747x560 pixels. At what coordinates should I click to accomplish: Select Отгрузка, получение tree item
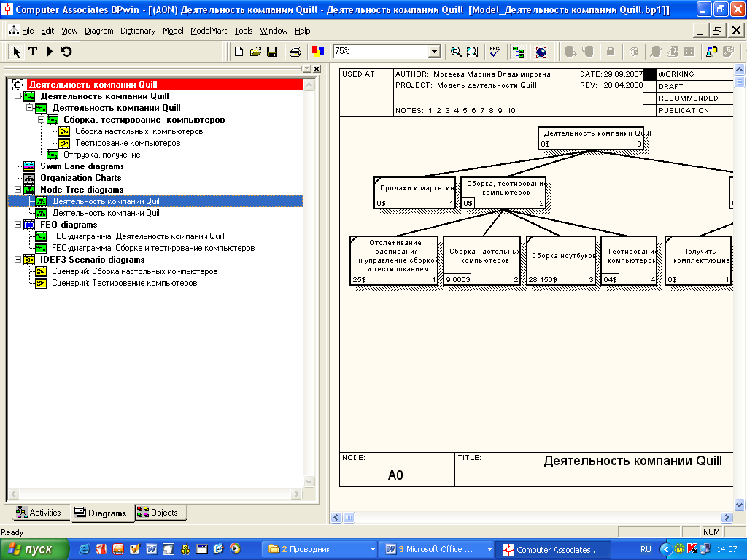pyautogui.click(x=102, y=155)
